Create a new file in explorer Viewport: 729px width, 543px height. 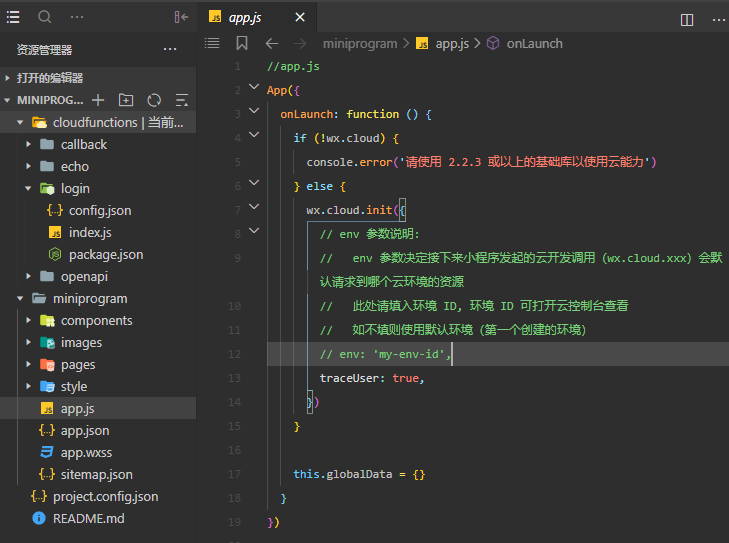tap(98, 100)
